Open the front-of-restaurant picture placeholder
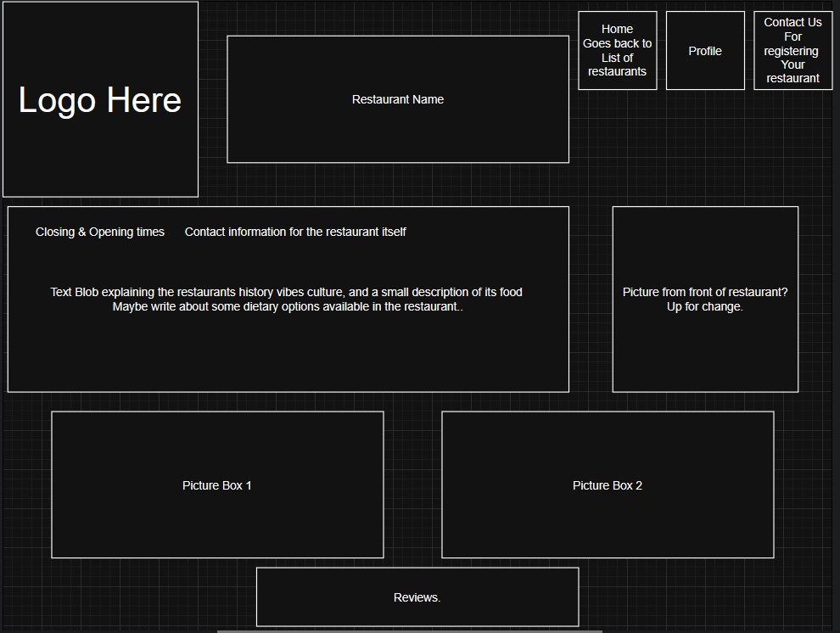The width and height of the screenshot is (840, 633). click(x=704, y=298)
